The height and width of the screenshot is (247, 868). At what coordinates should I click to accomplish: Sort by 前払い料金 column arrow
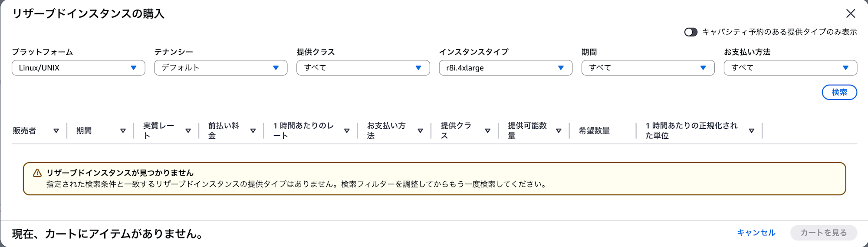point(253,131)
